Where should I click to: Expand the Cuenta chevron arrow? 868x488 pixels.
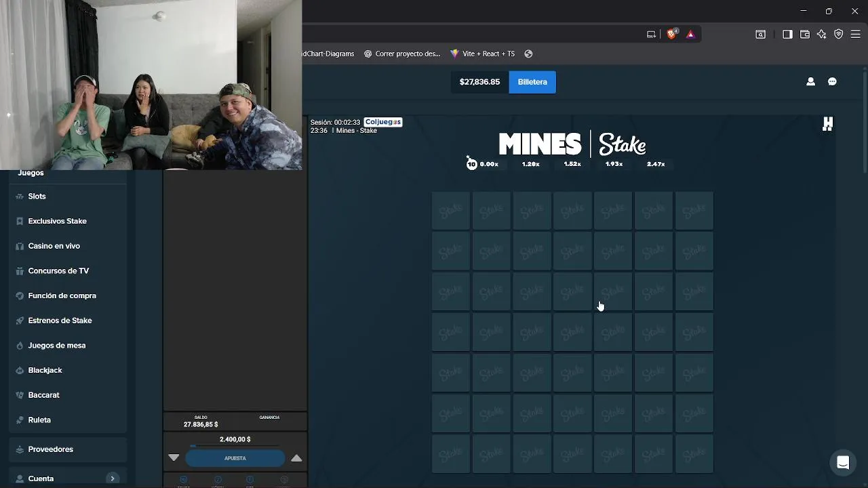[x=113, y=479]
